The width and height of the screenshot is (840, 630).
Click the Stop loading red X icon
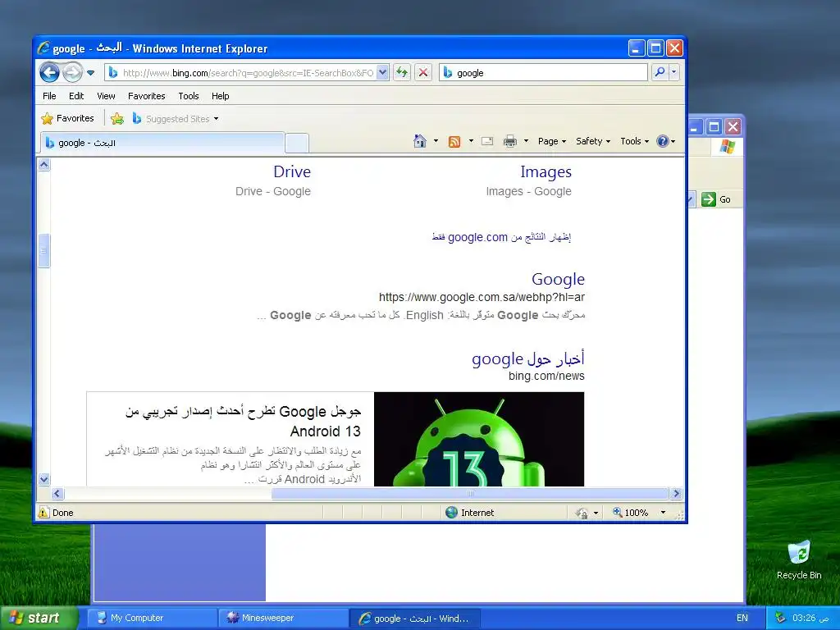(x=423, y=72)
